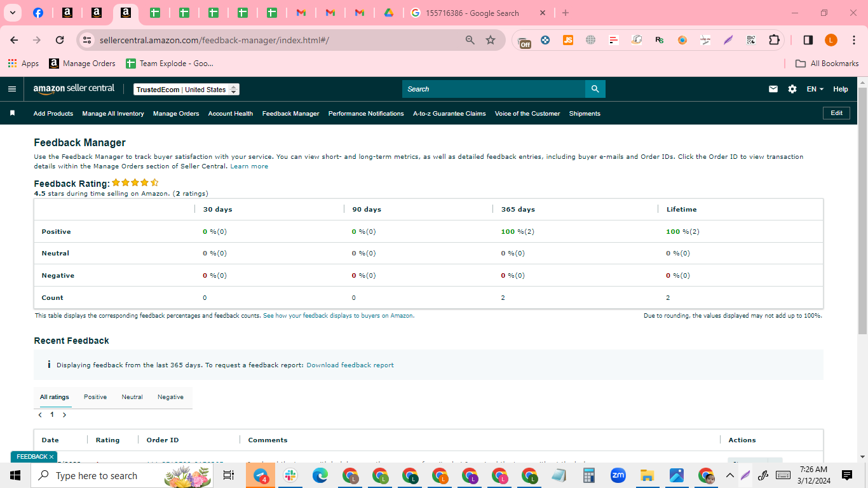This screenshot has height=488, width=868.
Task: Click the Amazon Seller Central logo
Action: (x=74, y=89)
